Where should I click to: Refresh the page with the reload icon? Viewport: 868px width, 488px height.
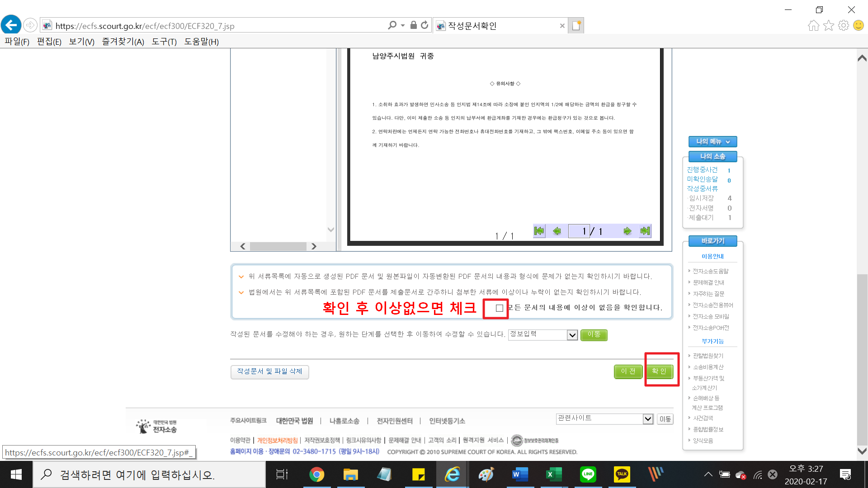(x=425, y=25)
